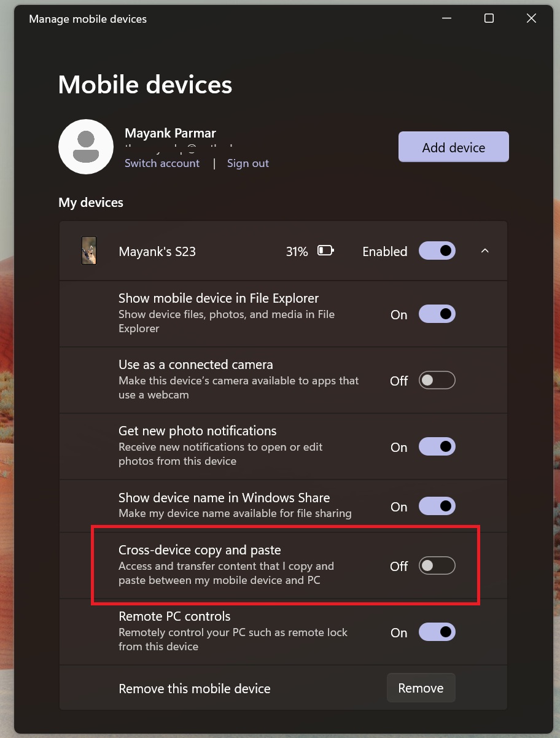560x738 pixels.
Task: Turn off Show device name in Windows Share
Action: tap(437, 506)
